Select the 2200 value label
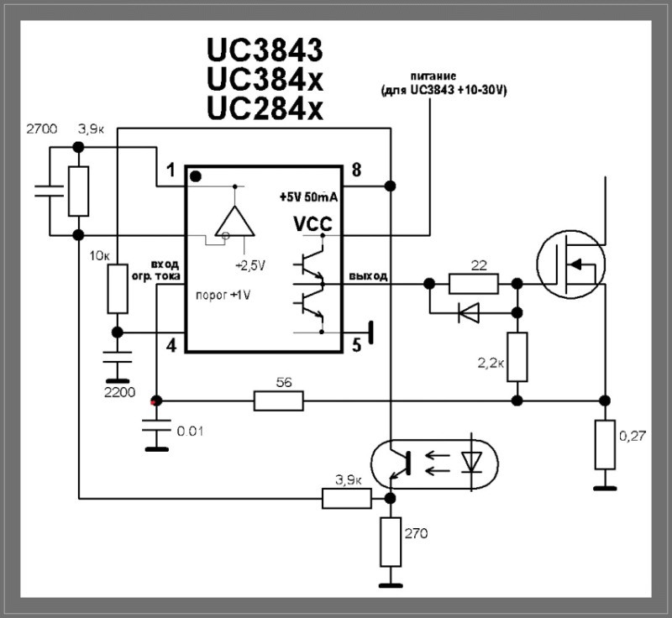The image size is (672, 618). point(119,392)
